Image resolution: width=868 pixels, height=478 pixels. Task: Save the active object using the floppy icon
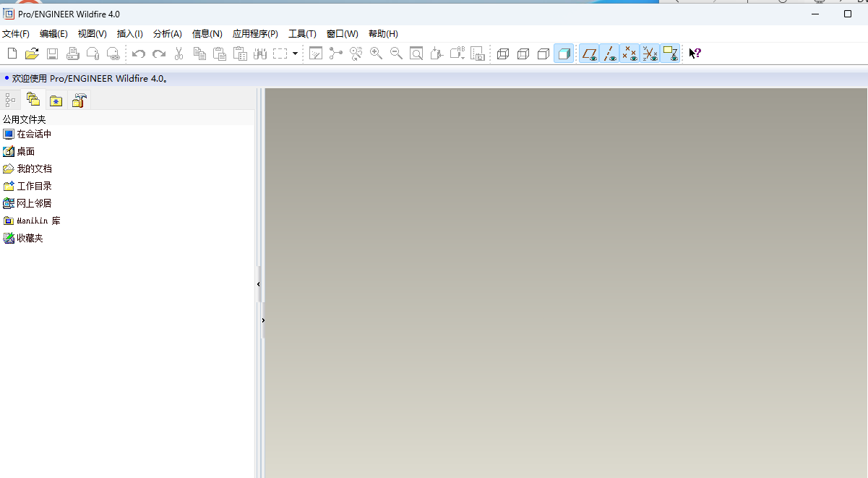[x=52, y=54]
